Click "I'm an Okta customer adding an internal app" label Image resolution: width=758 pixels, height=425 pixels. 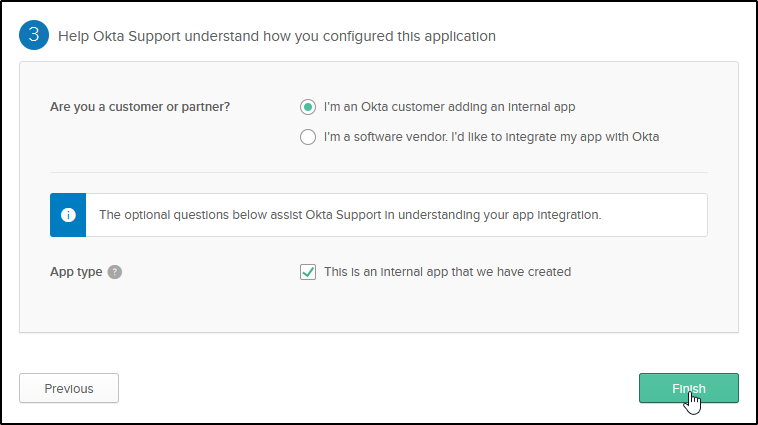tap(449, 106)
